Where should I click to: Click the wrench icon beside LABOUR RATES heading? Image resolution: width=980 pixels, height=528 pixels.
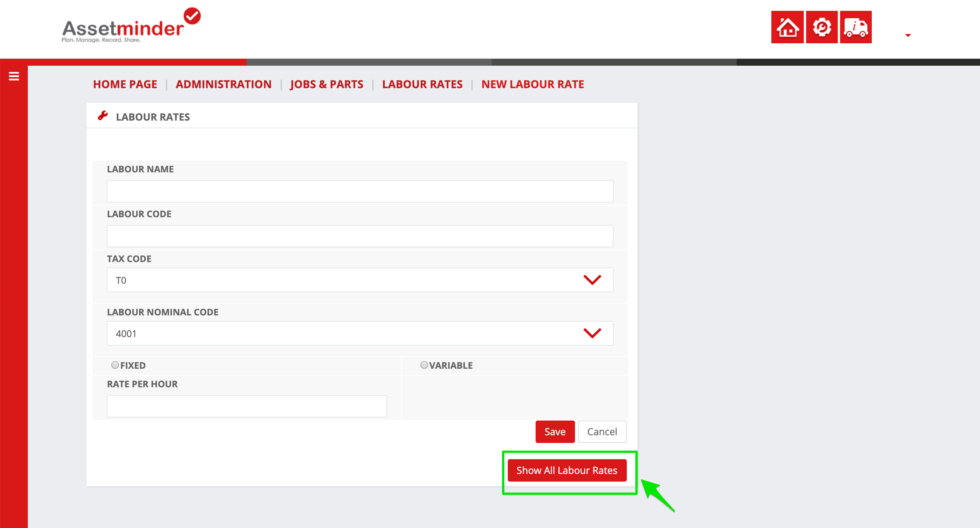click(x=102, y=116)
